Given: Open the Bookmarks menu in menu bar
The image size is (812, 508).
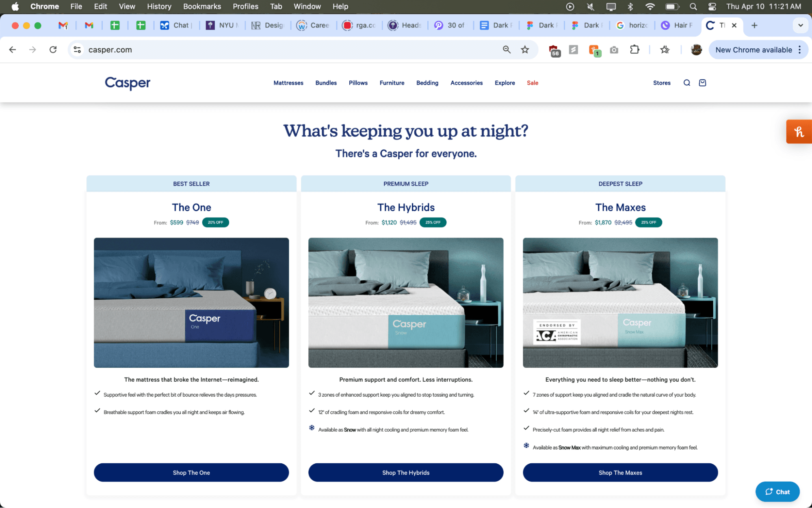Looking at the screenshot, I should coord(202,7).
